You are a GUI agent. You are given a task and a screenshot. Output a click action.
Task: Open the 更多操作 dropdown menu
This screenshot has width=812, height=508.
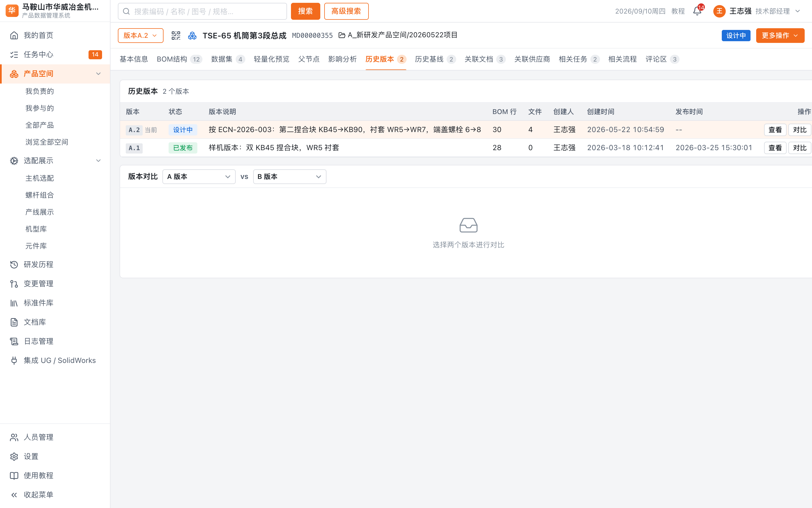point(780,36)
